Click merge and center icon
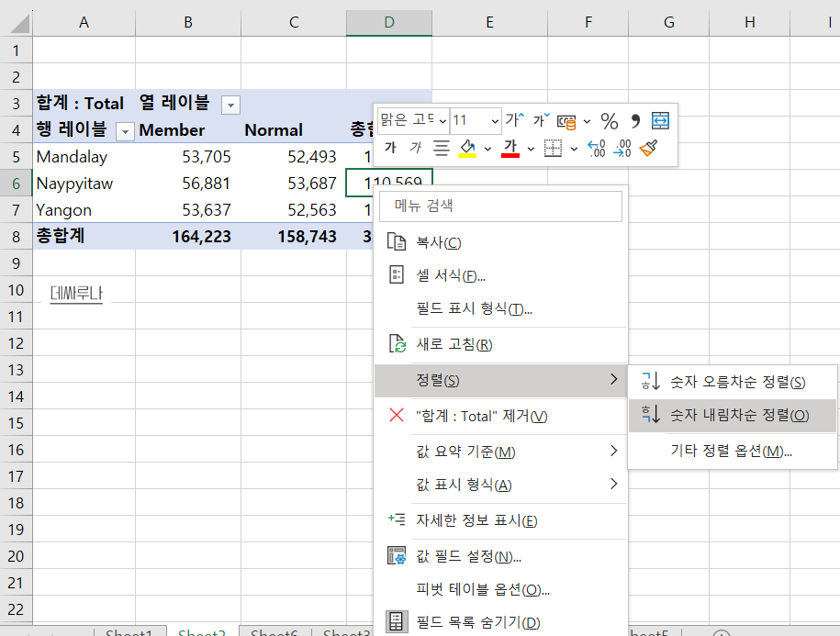 (x=660, y=121)
